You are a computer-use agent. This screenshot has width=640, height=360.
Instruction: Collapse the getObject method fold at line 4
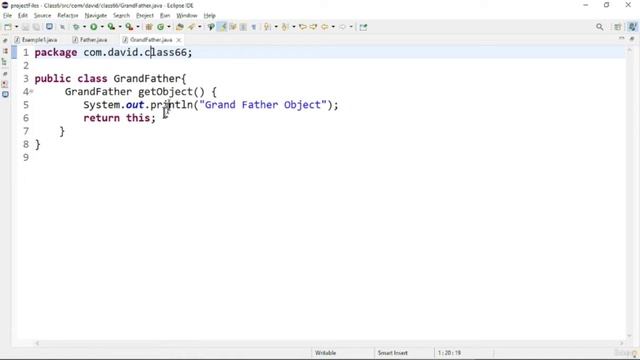coord(31,91)
